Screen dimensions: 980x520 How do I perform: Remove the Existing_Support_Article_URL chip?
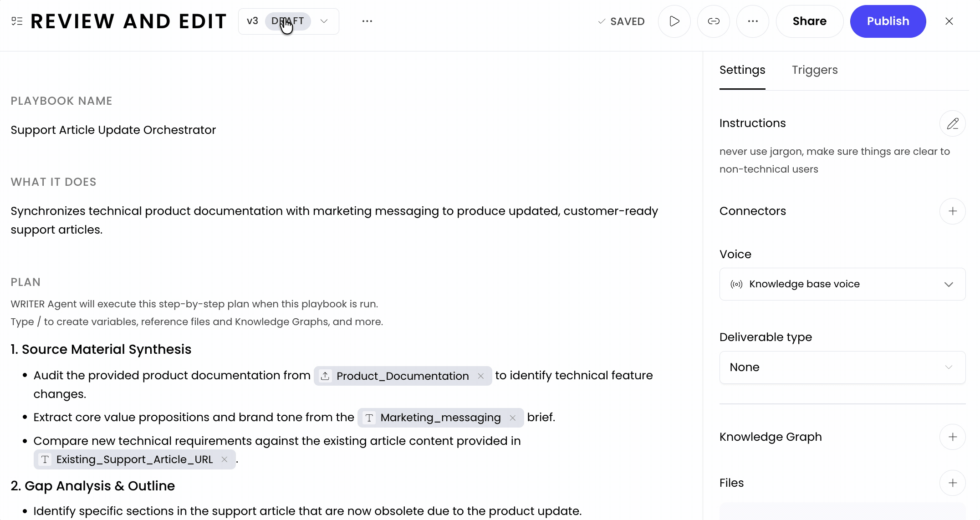point(225,459)
